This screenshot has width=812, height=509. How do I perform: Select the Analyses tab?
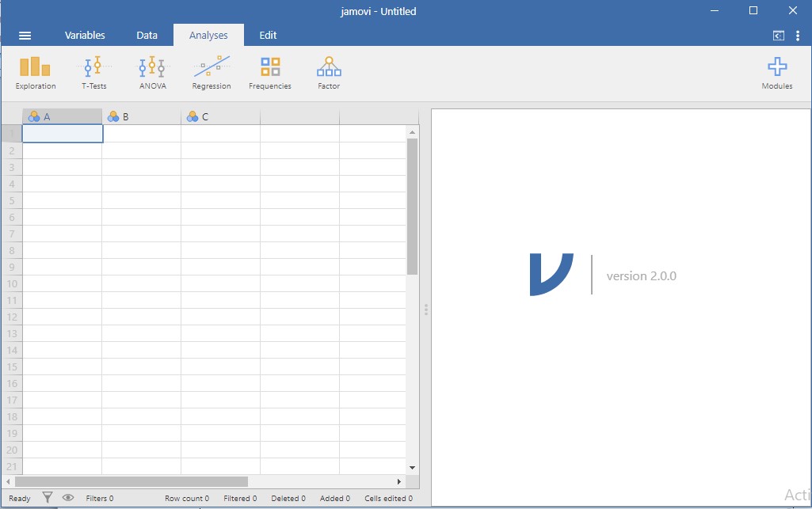(208, 35)
